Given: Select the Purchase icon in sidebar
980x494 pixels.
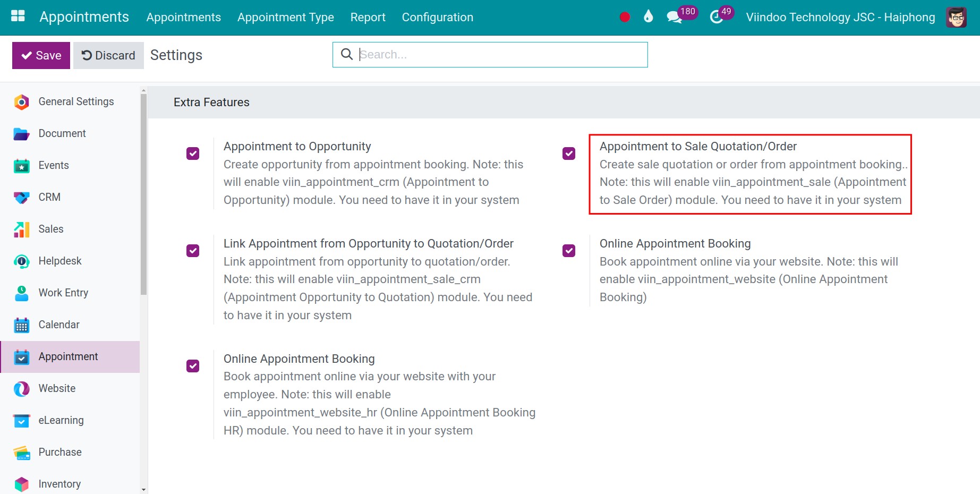Looking at the screenshot, I should [21, 453].
